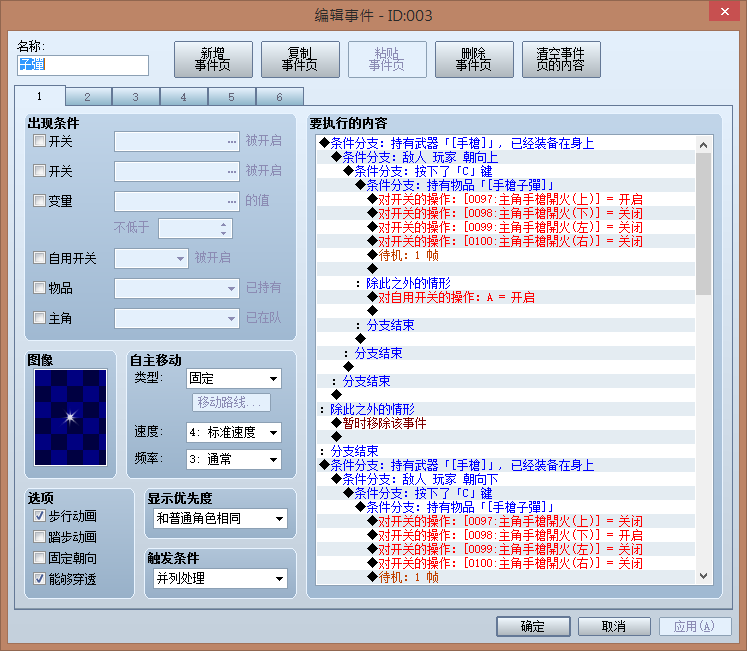Click 清空事件页的内容 button
747x651 pixels.
[x=561, y=59]
